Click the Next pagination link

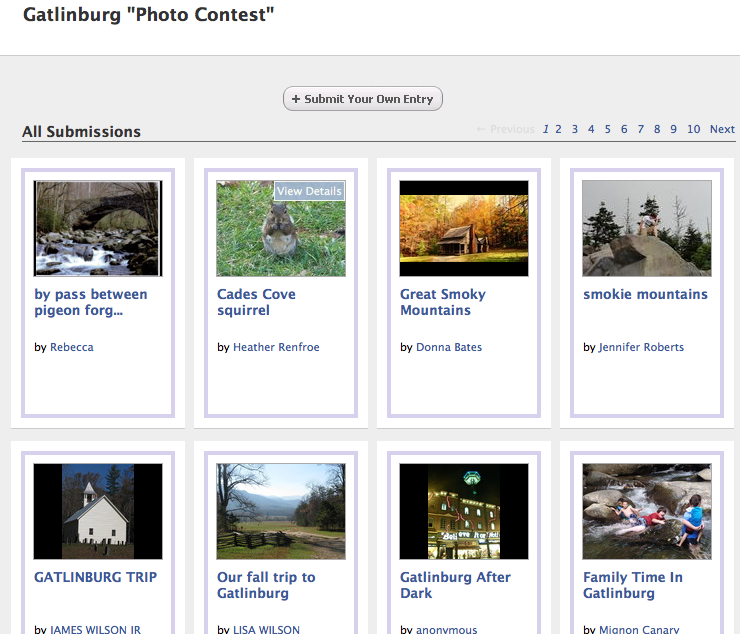pyautogui.click(x=722, y=129)
